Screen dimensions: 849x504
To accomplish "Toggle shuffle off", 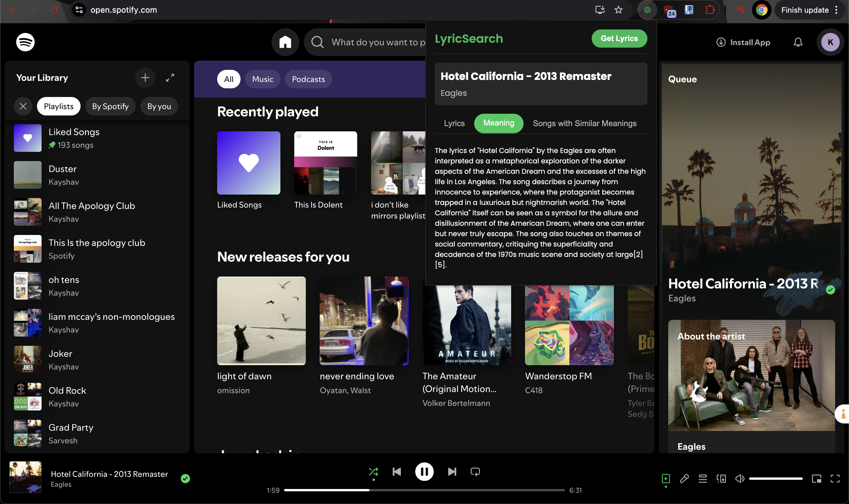I will 373,471.
